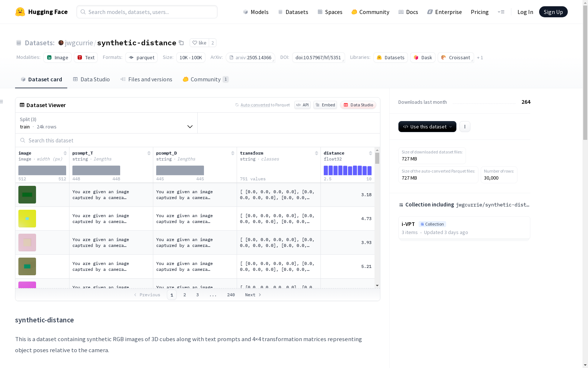Click the Dataset Viewer table icon
588x368 pixels.
pos(22,105)
